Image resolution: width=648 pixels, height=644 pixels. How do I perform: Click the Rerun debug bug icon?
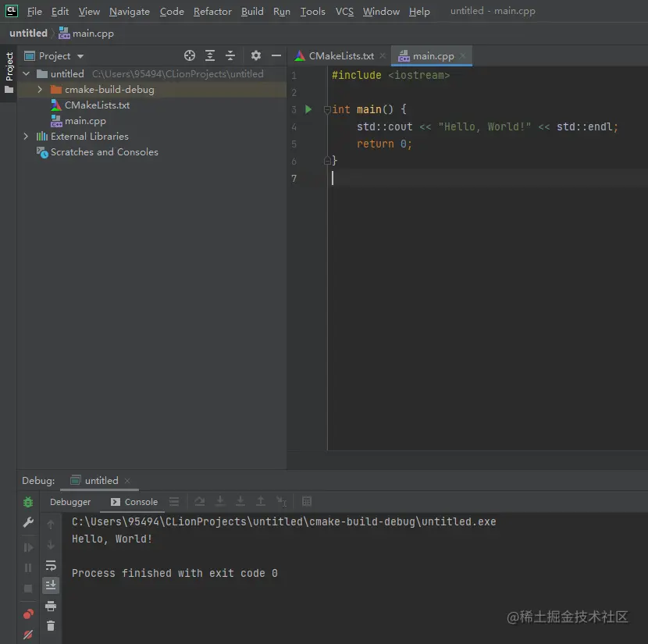click(x=28, y=502)
